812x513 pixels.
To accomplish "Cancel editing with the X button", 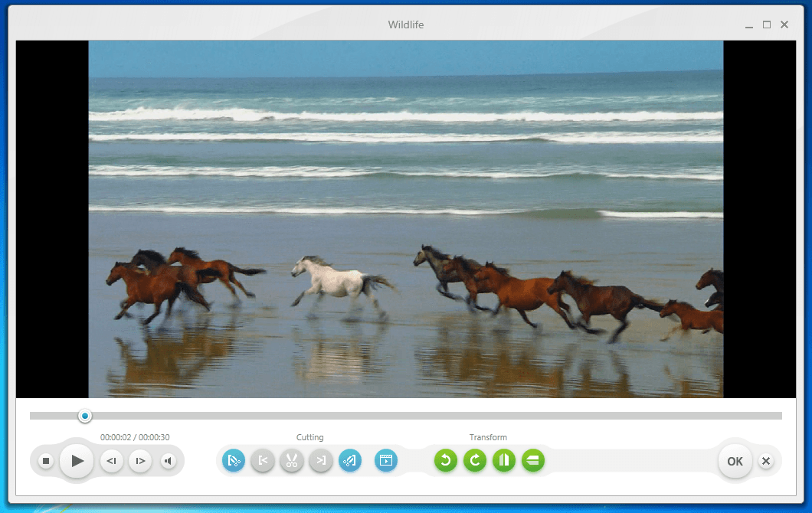I will pos(766,461).
